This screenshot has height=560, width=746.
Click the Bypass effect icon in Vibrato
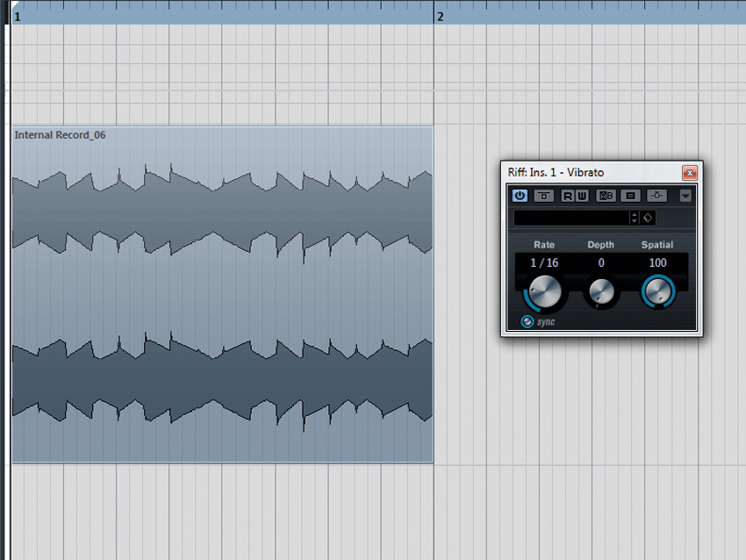pyautogui.click(x=544, y=196)
